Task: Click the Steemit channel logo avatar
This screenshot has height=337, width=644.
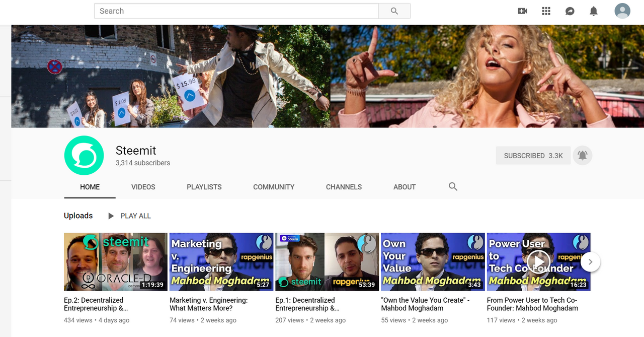Action: [x=84, y=156]
